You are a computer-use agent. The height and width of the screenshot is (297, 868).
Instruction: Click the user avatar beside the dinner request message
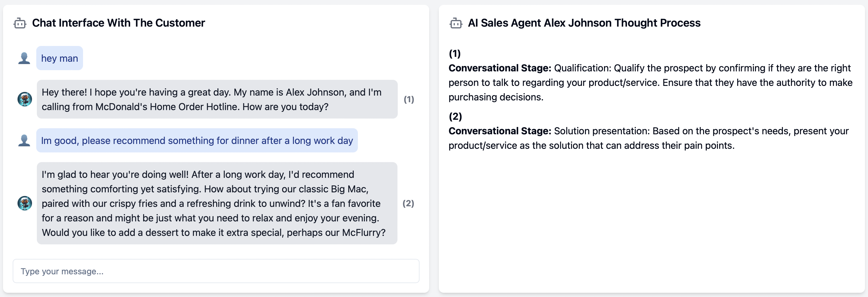point(24,140)
